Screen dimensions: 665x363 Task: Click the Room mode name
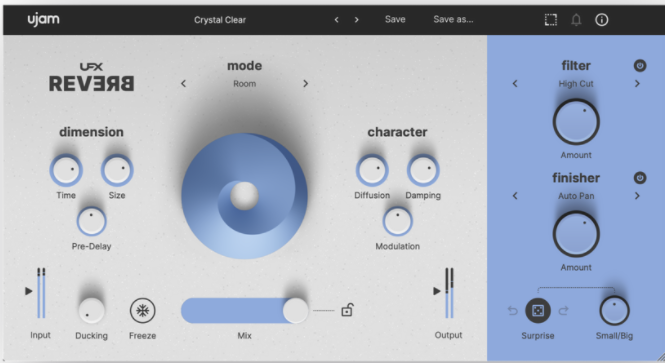244,84
